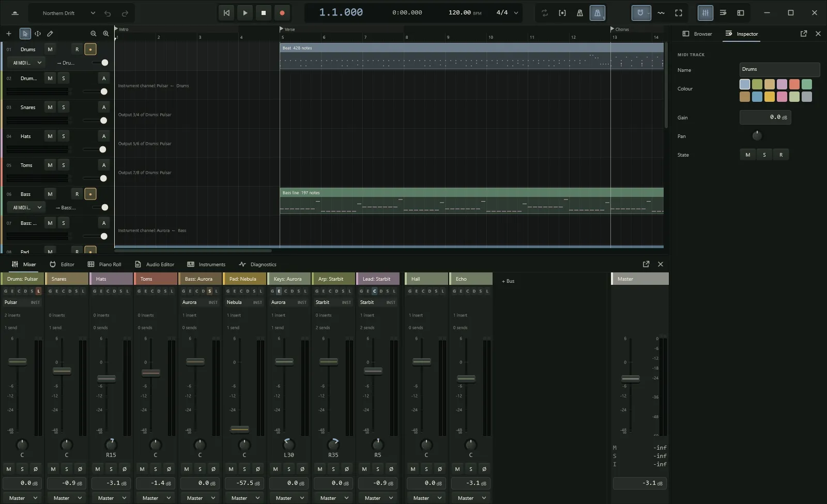Viewport: 827px width, 504px height.
Task: Start recording with the Record button
Action: (x=282, y=13)
